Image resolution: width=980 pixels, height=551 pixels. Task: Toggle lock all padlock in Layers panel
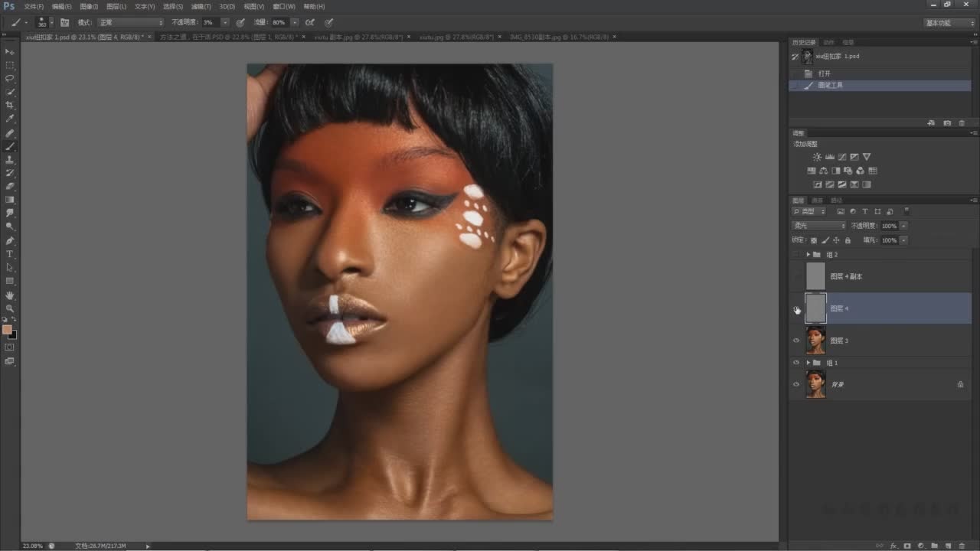(x=848, y=240)
